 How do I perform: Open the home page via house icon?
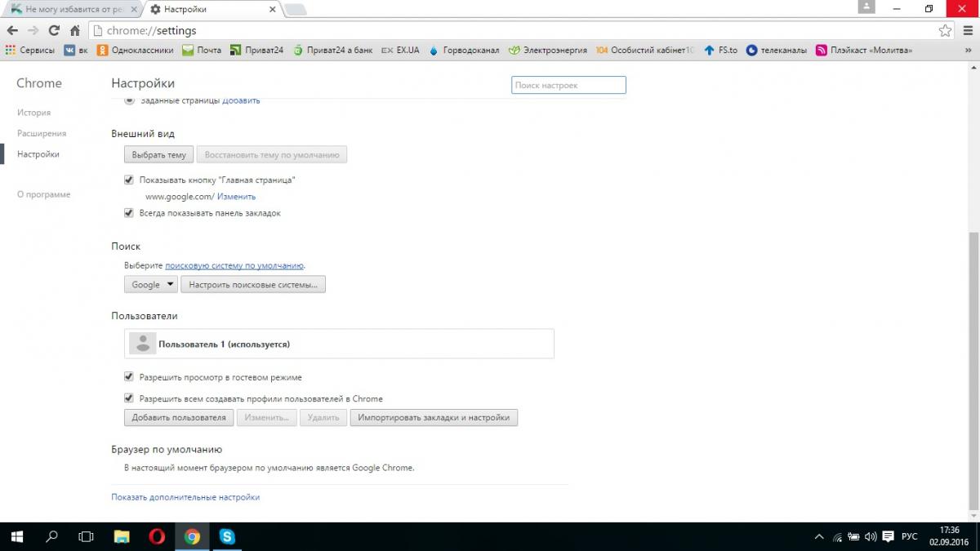pyautogui.click(x=74, y=30)
